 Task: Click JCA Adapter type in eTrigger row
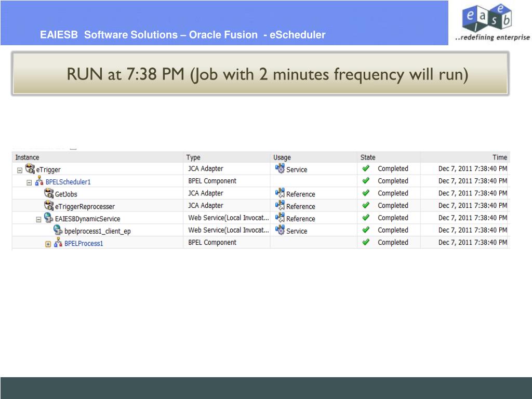tap(206, 169)
